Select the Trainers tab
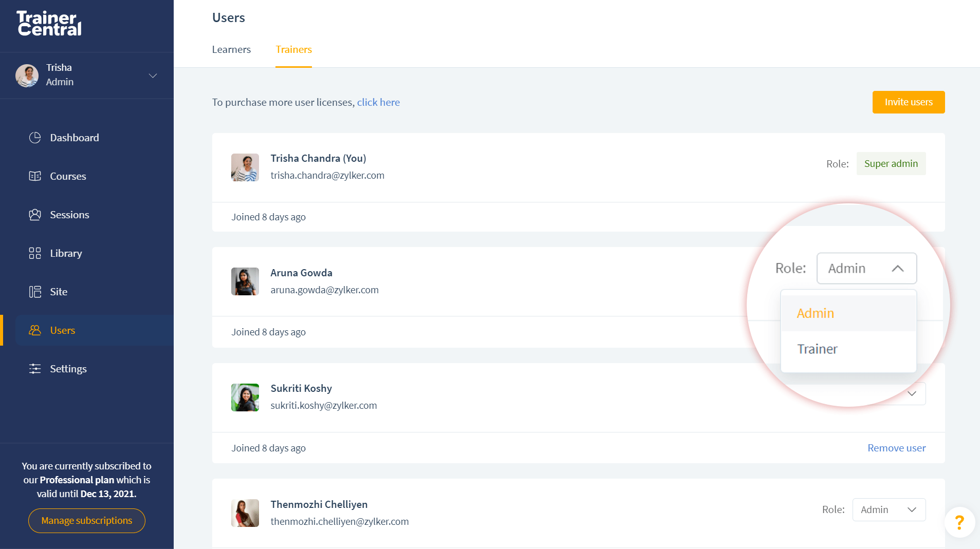The image size is (980, 549). pos(293,49)
